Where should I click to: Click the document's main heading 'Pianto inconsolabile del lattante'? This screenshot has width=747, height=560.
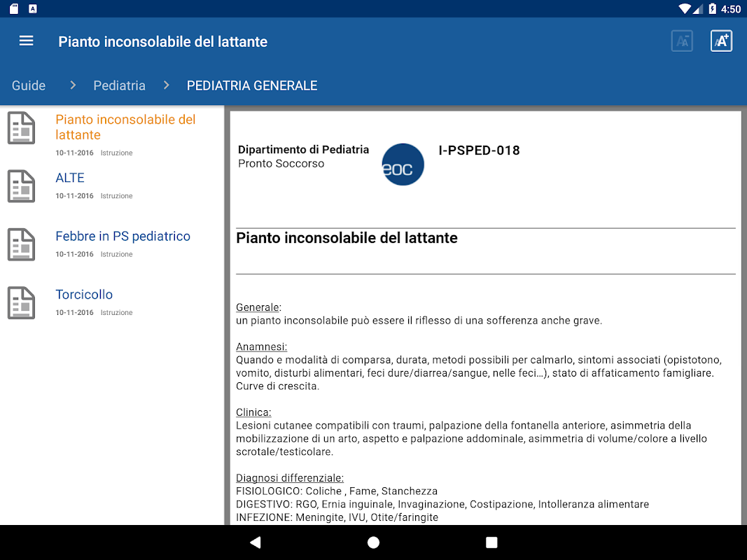point(347,237)
